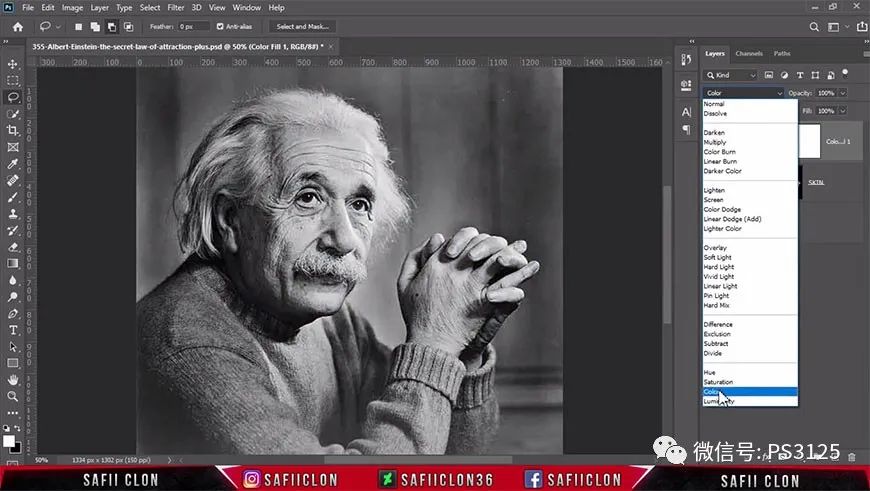Screen dimensions: 870x491
Task: Select the Healing Brush tool
Action: coord(13,180)
